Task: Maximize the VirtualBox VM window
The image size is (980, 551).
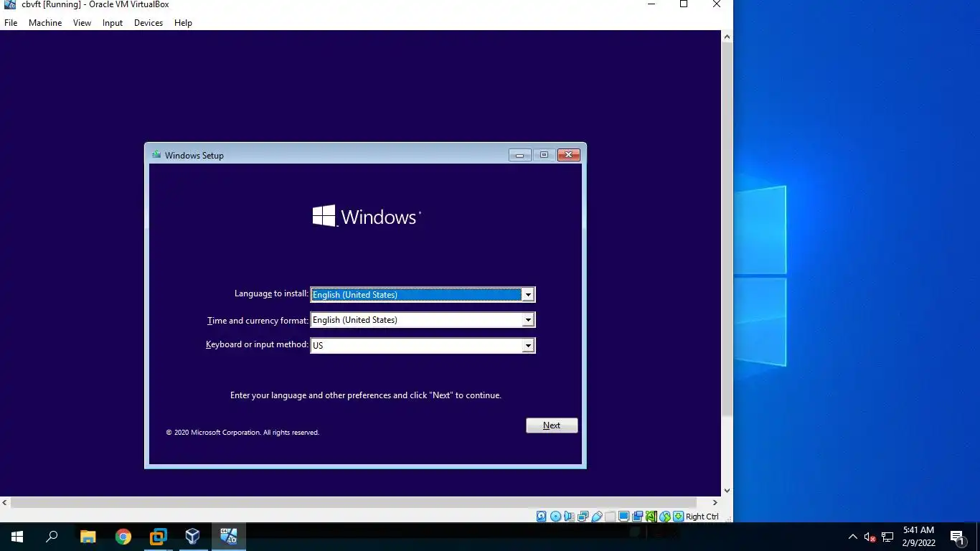Action: (x=684, y=4)
